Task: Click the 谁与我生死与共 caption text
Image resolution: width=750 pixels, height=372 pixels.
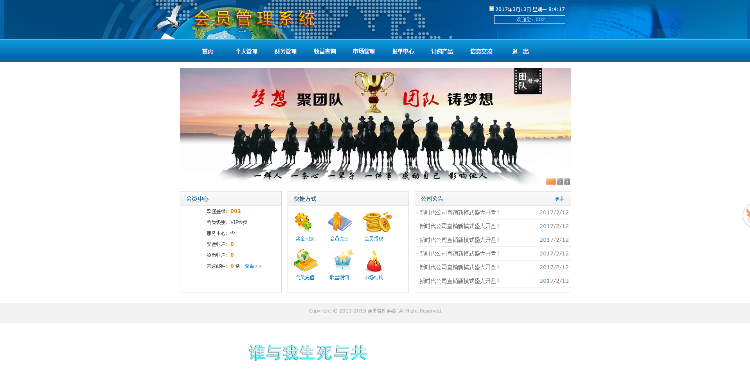Action: (x=308, y=352)
